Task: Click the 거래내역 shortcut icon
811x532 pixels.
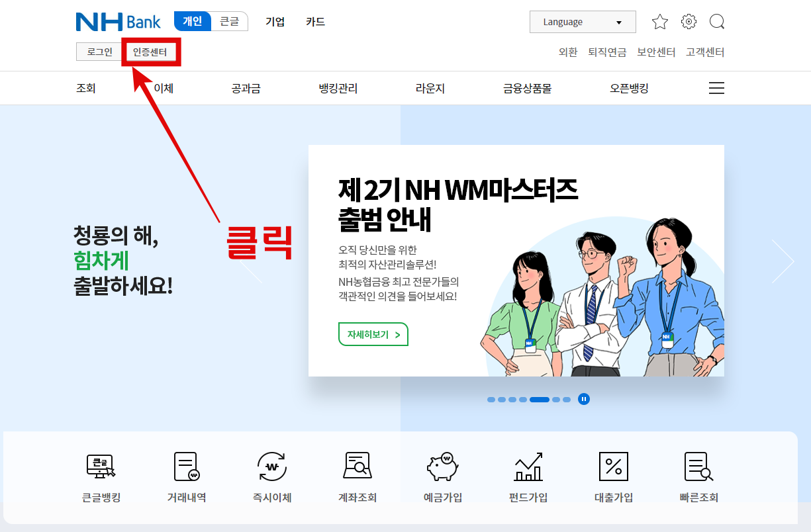Action: (x=186, y=466)
